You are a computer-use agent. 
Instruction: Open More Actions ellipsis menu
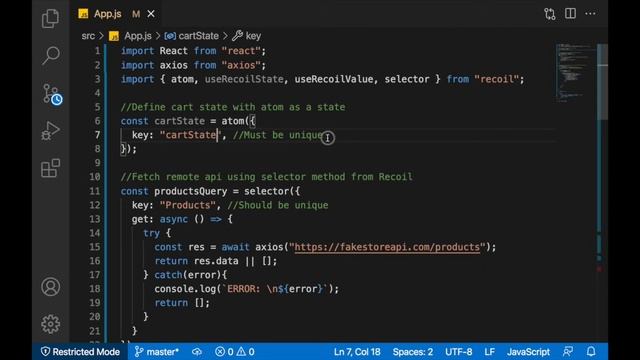point(590,13)
